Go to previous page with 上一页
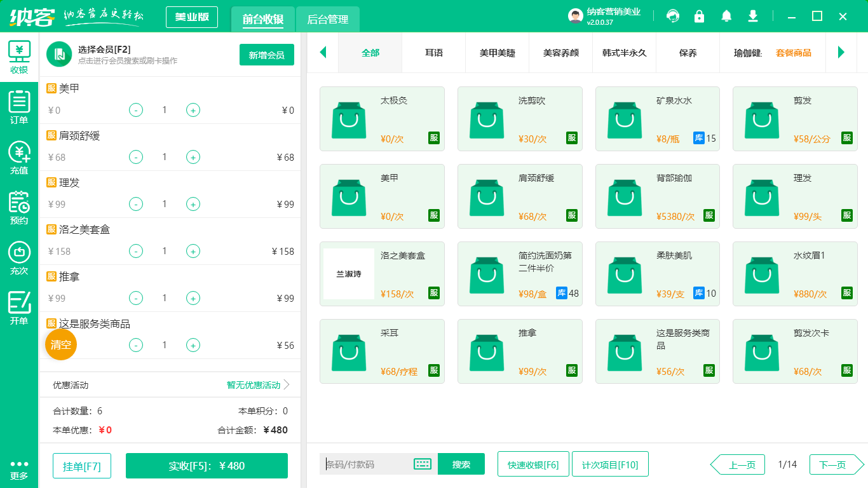This screenshot has width=868, height=488. (x=737, y=464)
